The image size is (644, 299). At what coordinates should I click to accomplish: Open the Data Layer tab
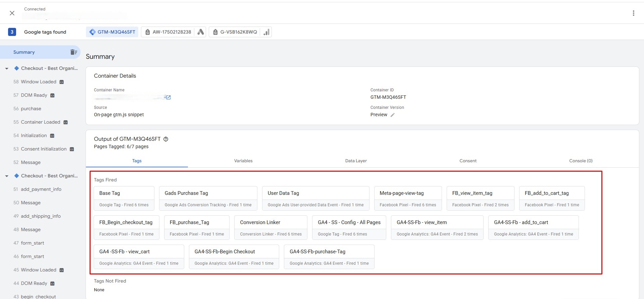point(356,161)
